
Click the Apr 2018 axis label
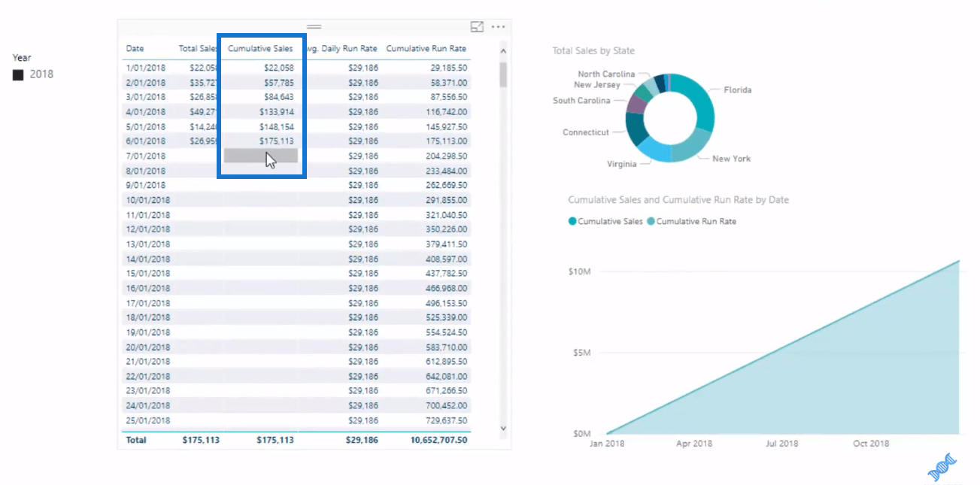pos(693,444)
